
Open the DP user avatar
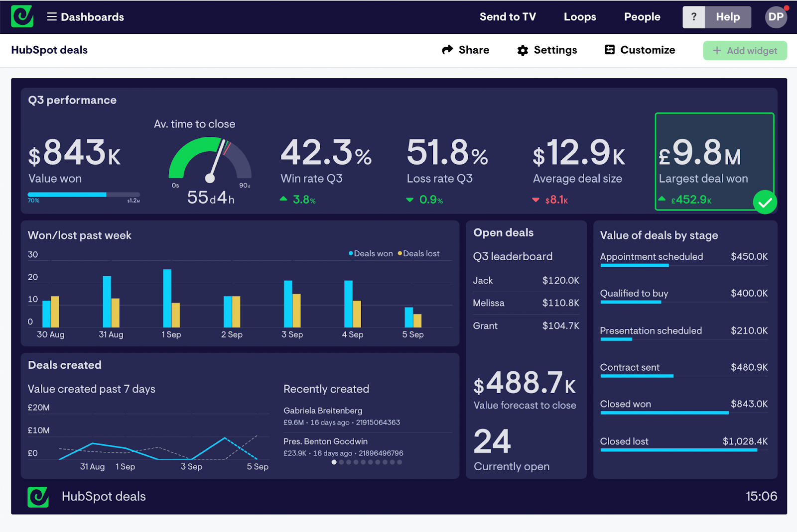pos(776,17)
